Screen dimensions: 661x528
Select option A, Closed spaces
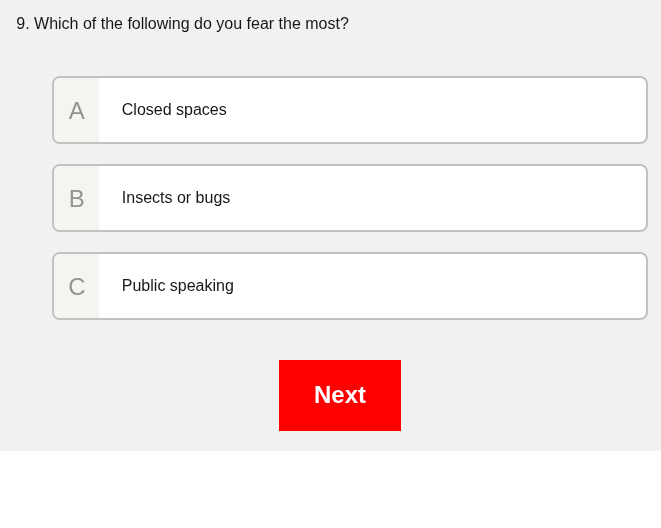[x=350, y=110]
